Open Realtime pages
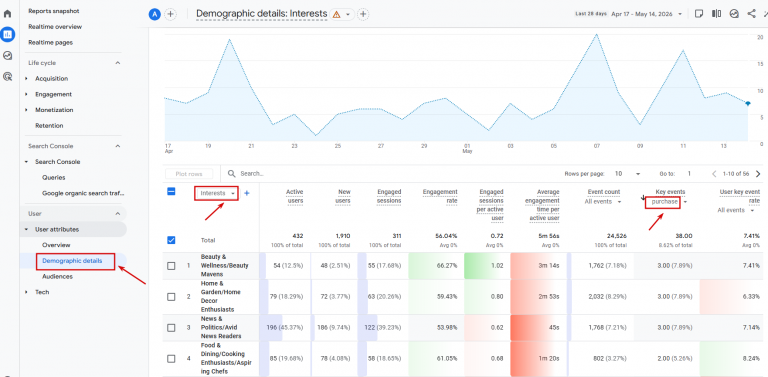The image size is (768, 377). pos(50,42)
